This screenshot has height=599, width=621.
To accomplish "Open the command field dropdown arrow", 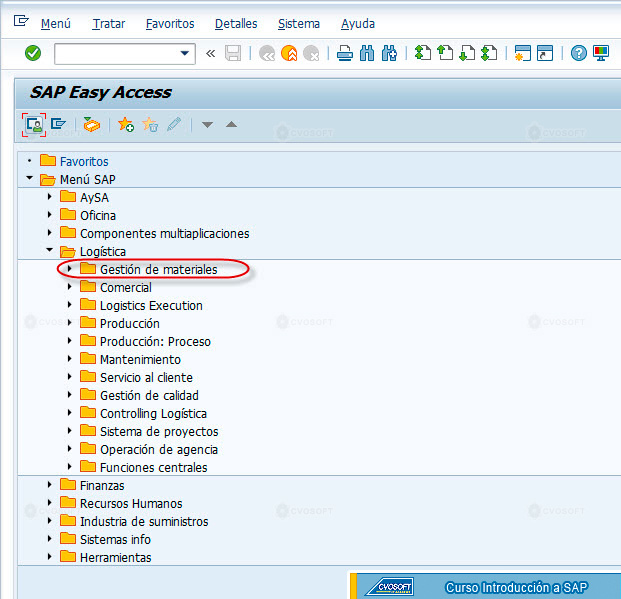I will coord(184,53).
